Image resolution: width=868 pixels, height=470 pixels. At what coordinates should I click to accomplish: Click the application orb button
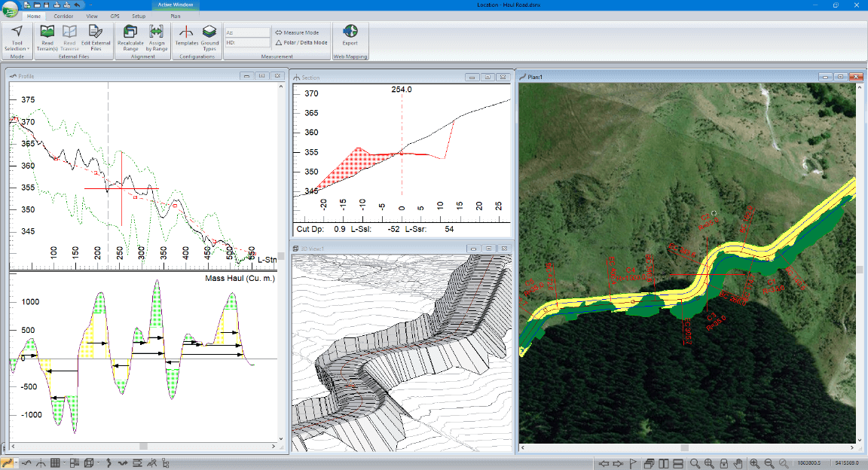11,11
